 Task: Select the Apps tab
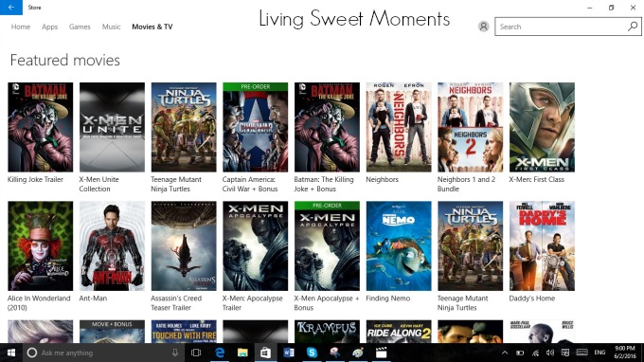click(49, 27)
